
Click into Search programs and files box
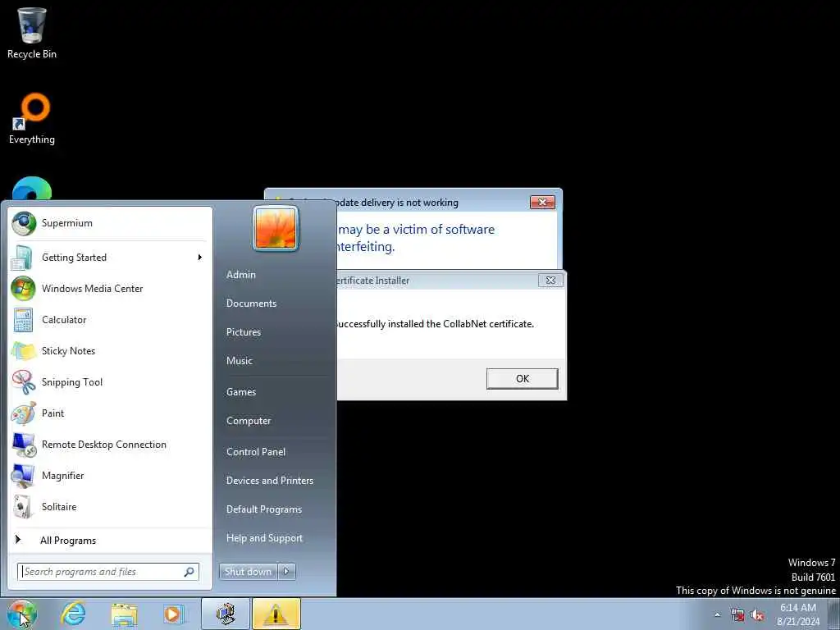coord(108,572)
